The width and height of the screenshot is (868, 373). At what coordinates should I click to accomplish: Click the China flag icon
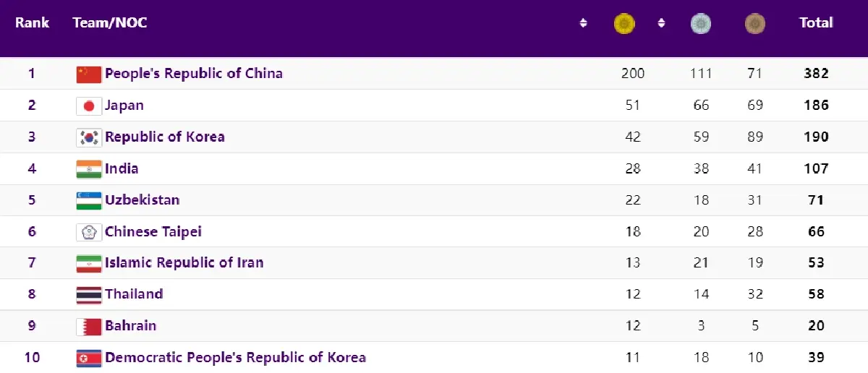[x=89, y=74]
